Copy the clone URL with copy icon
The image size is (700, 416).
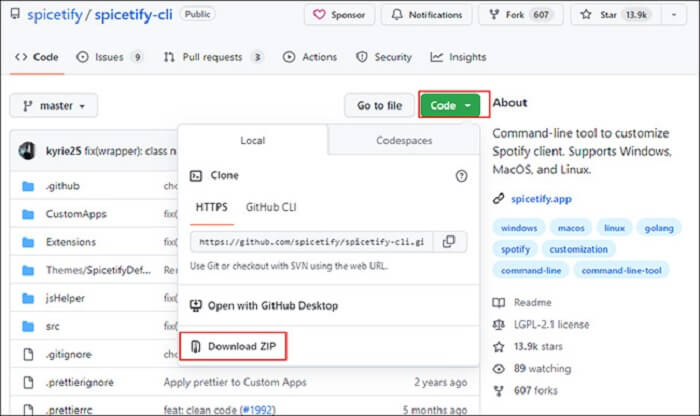pyautogui.click(x=449, y=241)
